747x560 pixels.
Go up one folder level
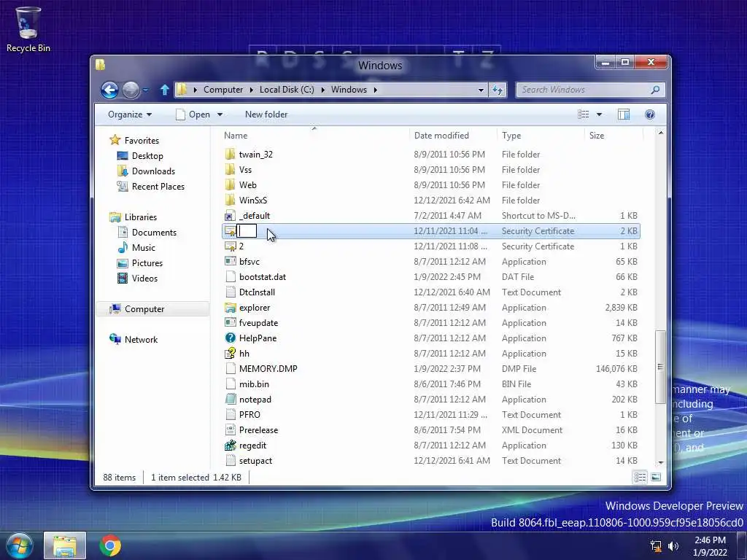tap(164, 90)
